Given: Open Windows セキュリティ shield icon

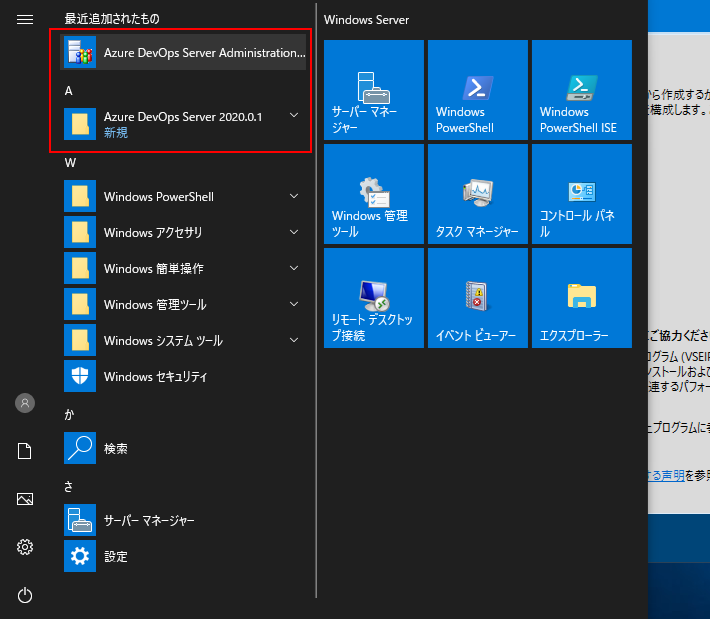Looking at the screenshot, I should (x=80, y=376).
